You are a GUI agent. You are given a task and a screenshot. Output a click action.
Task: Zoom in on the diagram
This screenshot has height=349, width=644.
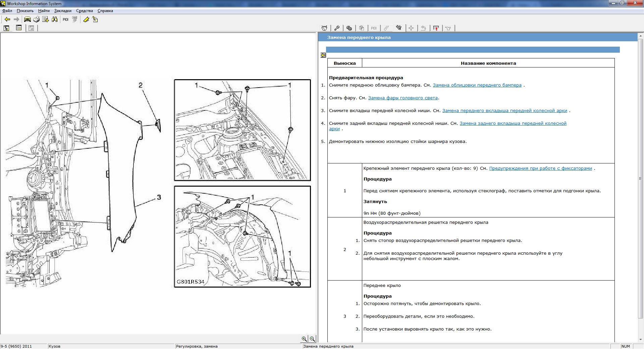tap(304, 339)
